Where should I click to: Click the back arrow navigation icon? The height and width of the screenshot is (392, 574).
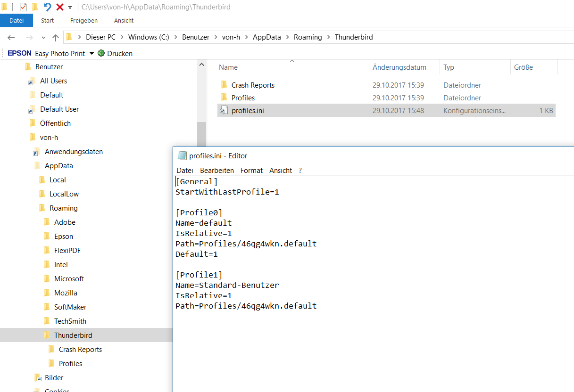(x=11, y=37)
